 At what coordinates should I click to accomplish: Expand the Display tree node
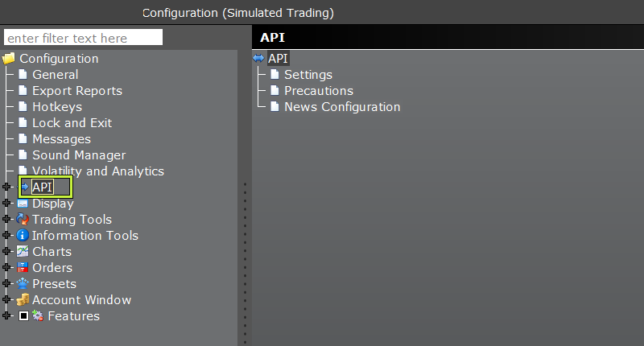pyautogui.click(x=6, y=203)
